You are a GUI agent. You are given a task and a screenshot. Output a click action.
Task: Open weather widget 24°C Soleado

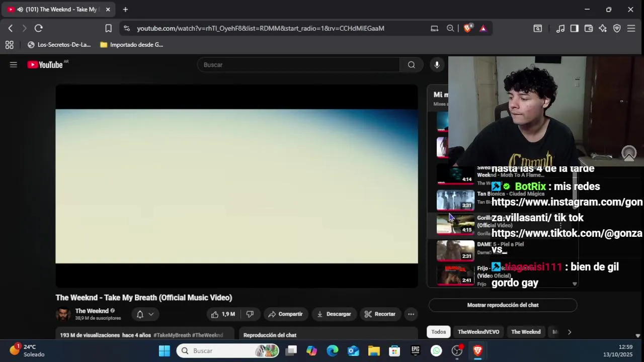point(28,351)
